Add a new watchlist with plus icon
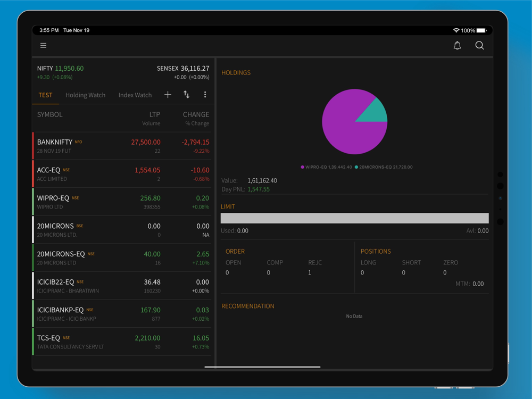This screenshot has width=532, height=399. [168, 95]
